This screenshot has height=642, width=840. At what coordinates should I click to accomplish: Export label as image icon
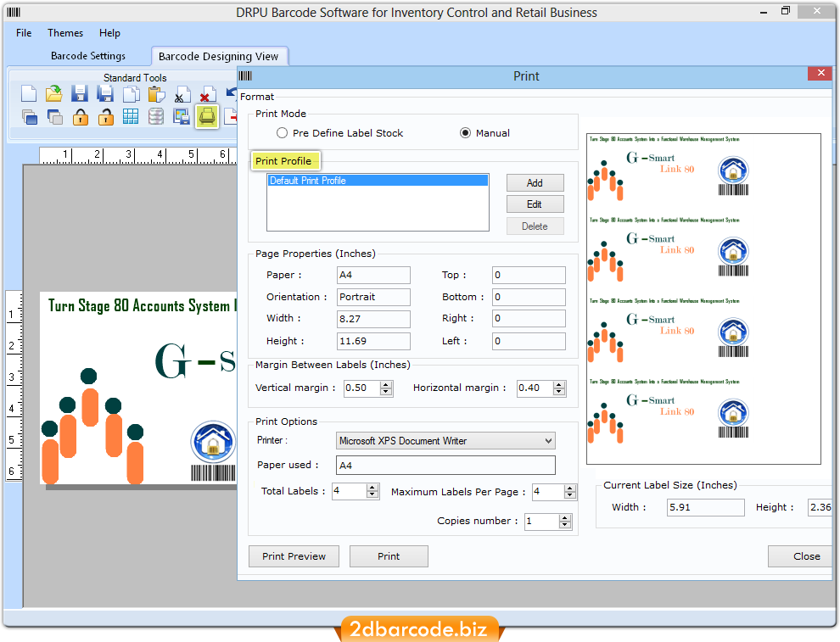(x=182, y=116)
